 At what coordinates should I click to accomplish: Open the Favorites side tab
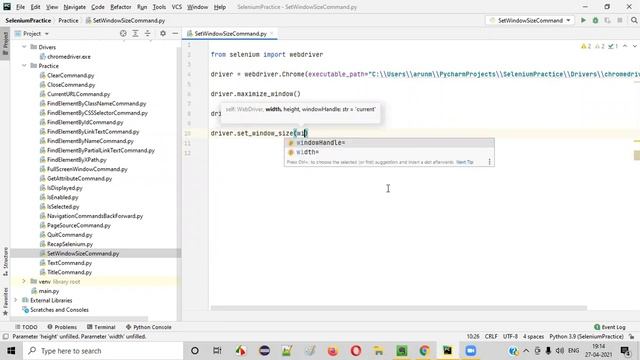click(x=5, y=301)
